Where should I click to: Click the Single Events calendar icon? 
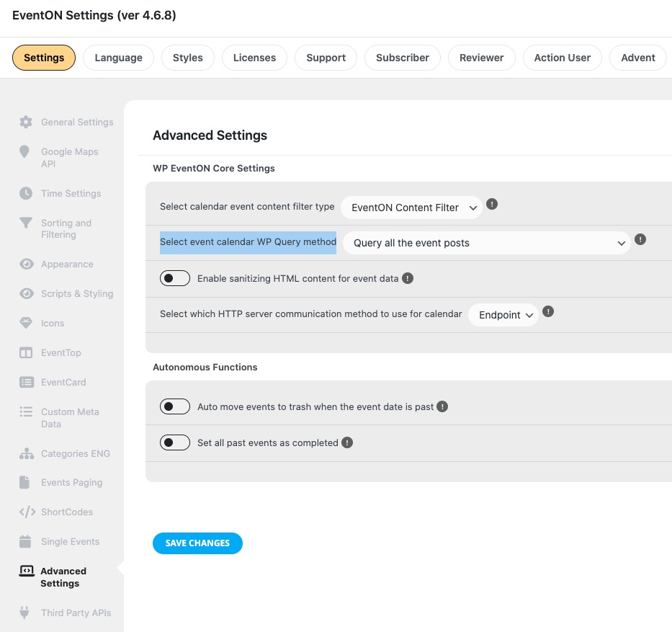(x=25, y=541)
